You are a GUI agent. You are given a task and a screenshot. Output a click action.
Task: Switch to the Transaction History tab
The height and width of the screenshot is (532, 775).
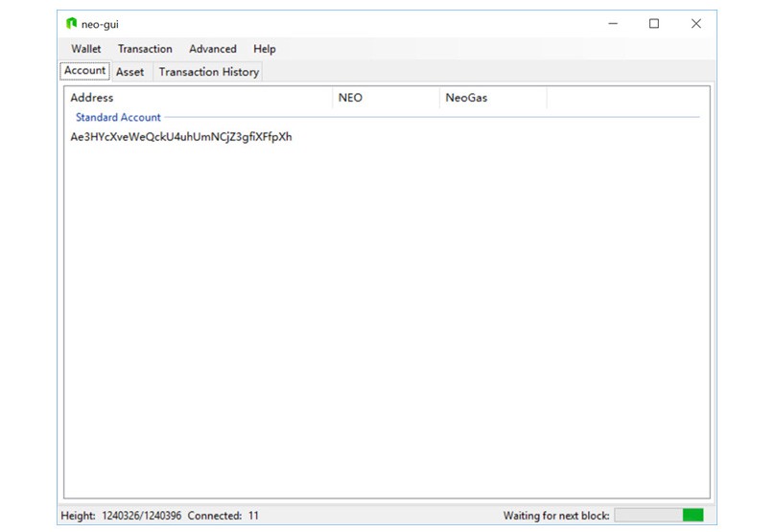coord(208,72)
